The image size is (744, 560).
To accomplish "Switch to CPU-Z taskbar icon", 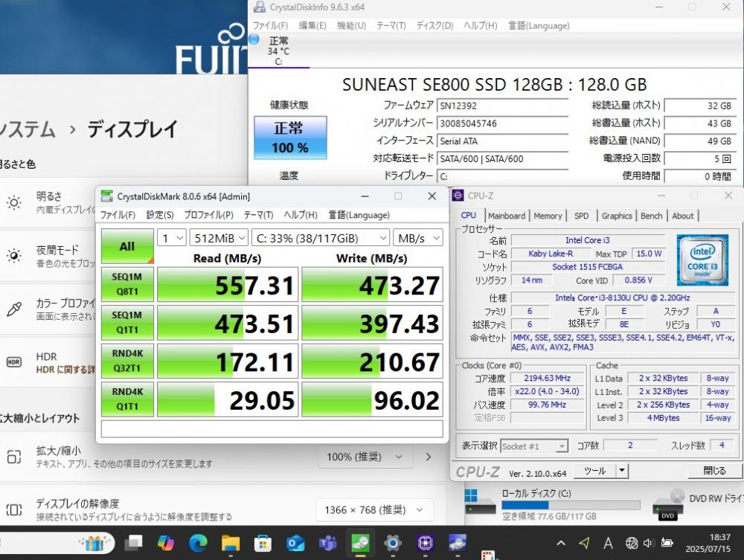I will coord(425,544).
